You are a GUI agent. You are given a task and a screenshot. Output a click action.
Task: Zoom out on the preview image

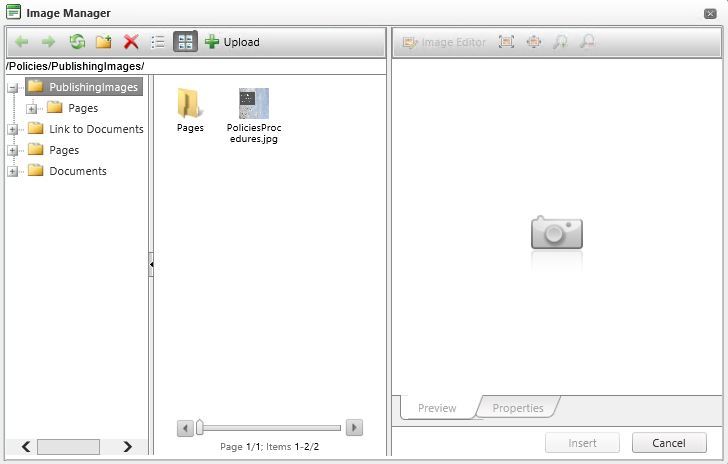pyautogui.click(x=588, y=42)
